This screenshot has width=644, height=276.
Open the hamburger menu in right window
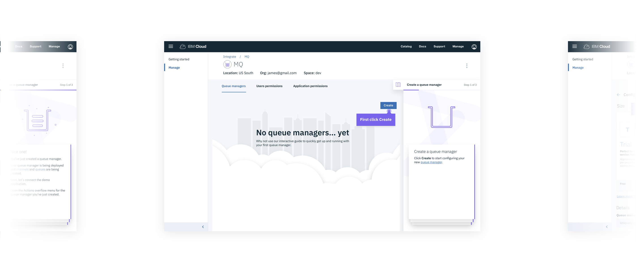(574, 47)
